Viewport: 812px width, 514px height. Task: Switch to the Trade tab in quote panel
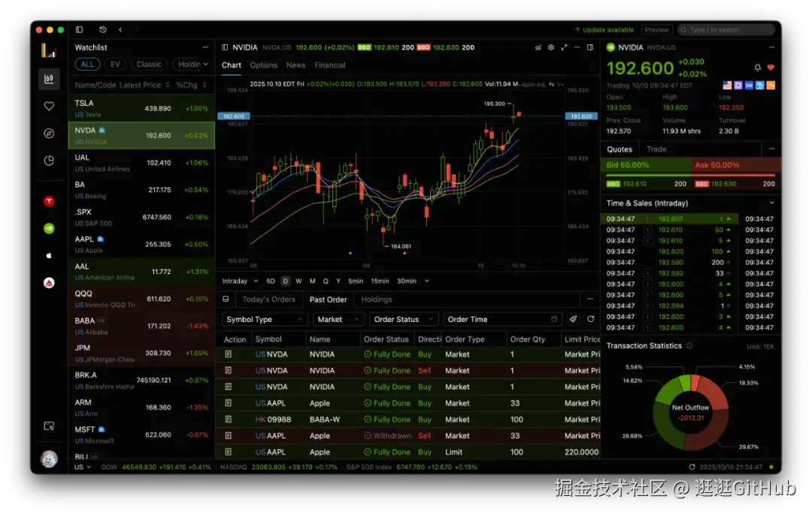pyautogui.click(x=656, y=149)
